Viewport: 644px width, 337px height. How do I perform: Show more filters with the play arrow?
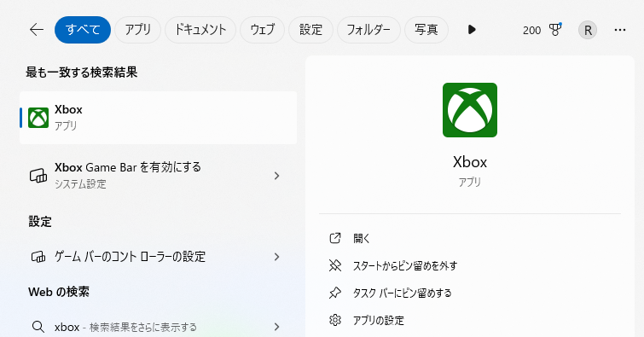click(472, 30)
